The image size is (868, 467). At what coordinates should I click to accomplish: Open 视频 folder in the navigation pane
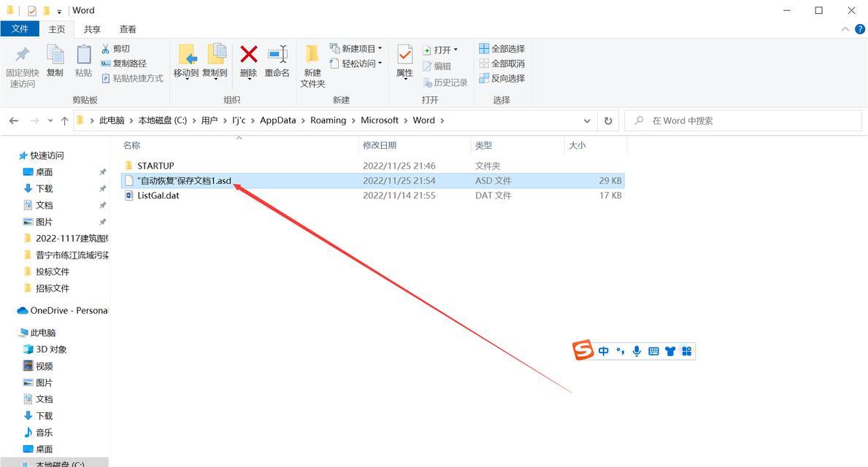coord(38,366)
